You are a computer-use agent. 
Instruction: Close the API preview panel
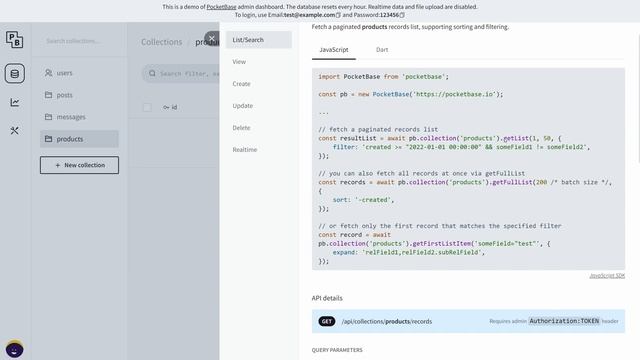pyautogui.click(x=211, y=39)
